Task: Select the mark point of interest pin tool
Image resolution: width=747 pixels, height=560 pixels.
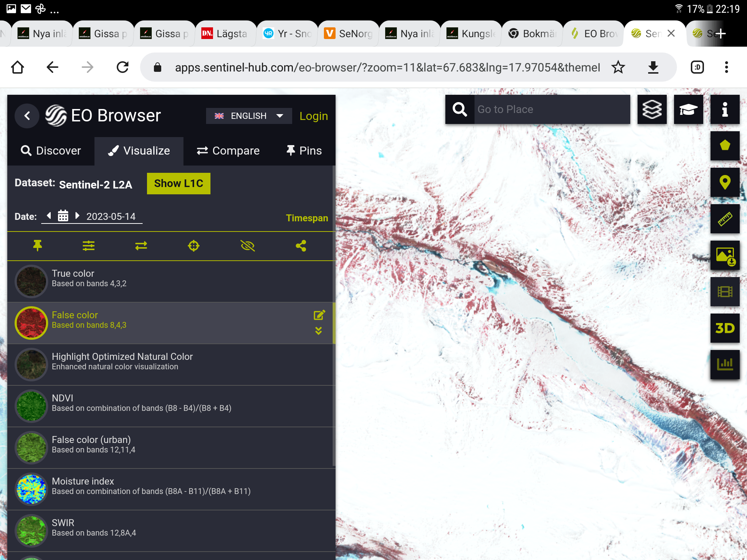Action: click(725, 182)
